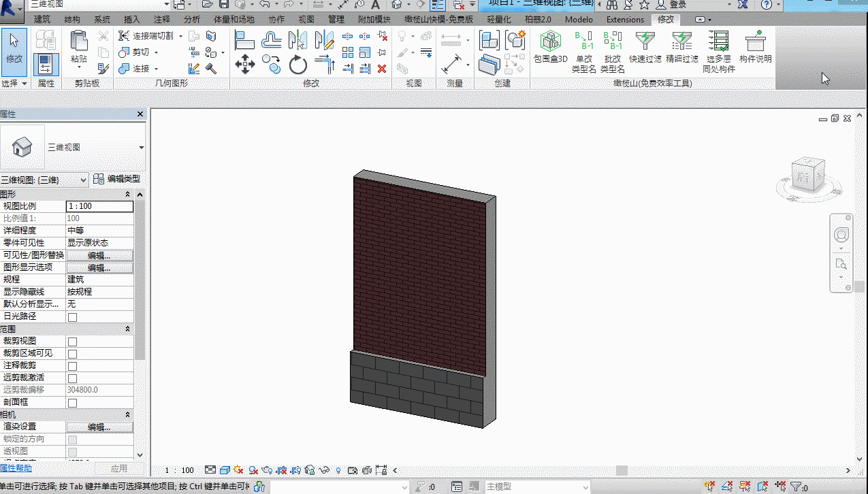Switch to the 管理 ribbon tab
The image size is (868, 494).
tap(336, 20)
